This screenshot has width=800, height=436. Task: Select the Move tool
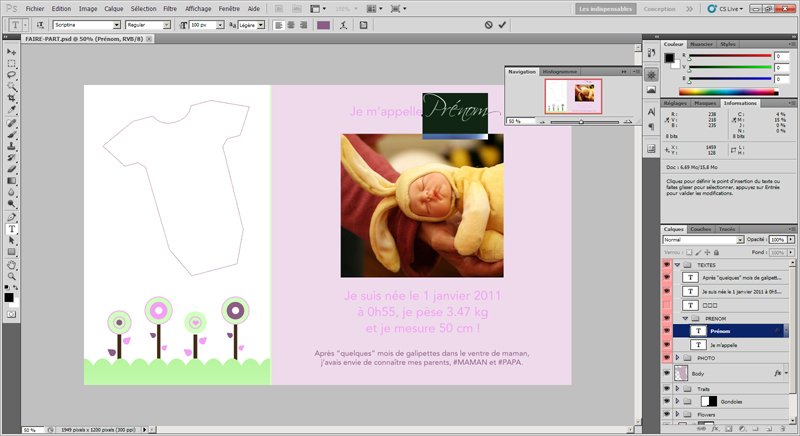click(11, 50)
